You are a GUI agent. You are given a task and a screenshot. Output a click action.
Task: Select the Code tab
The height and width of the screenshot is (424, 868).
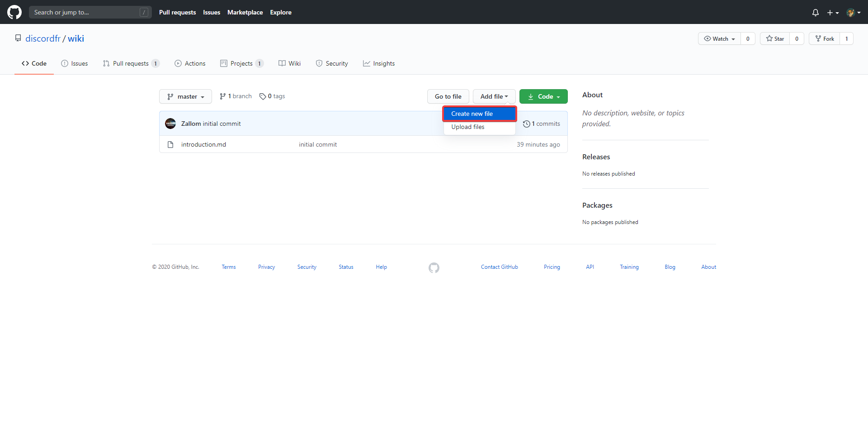34,63
